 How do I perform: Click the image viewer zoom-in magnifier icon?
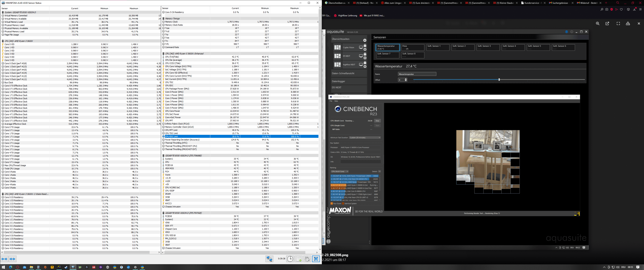[x=598, y=24]
